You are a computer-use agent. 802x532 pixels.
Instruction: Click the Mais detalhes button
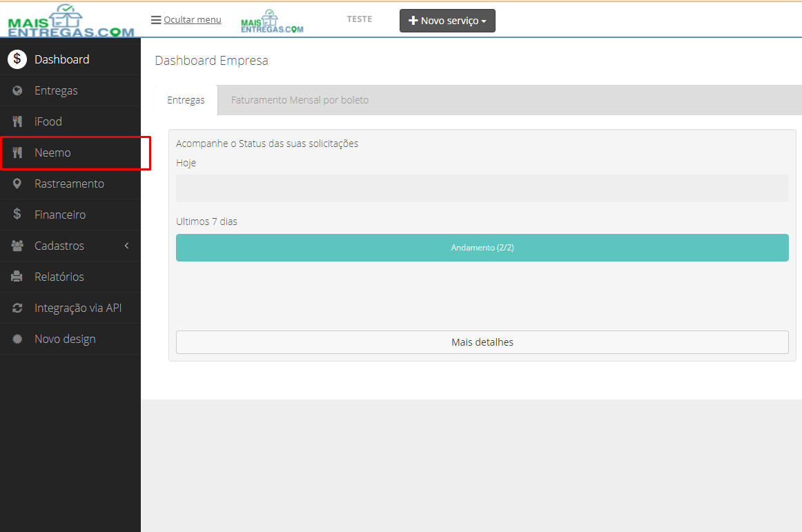click(x=482, y=342)
